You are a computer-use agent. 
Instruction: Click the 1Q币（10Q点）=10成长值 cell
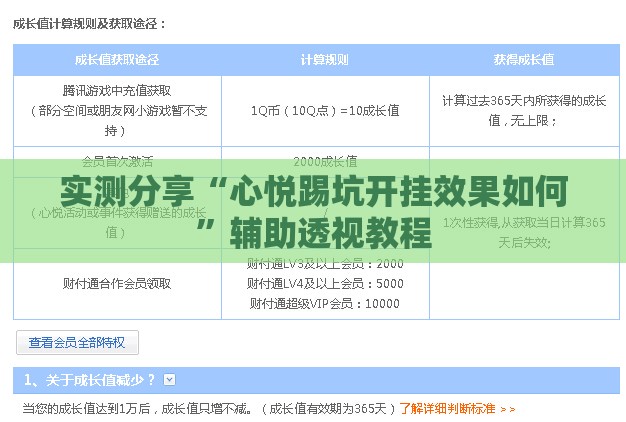325,111
